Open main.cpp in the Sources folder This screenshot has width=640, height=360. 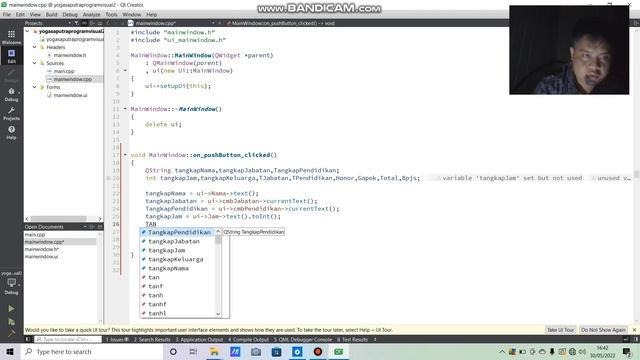coord(63,71)
